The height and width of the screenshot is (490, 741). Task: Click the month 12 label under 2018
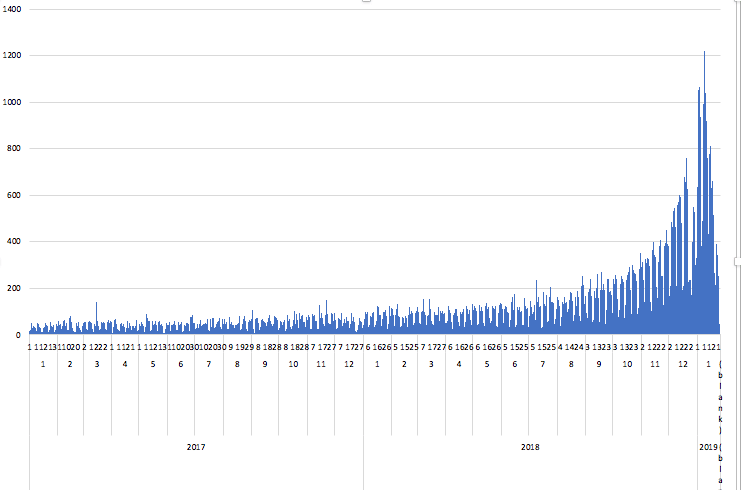[x=682, y=365]
